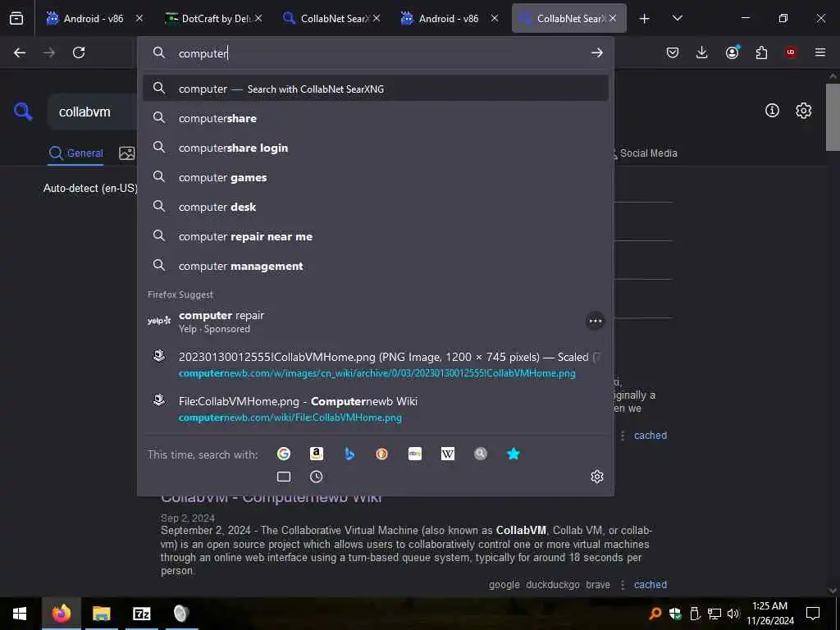Open Auto-detect (en-US) language selector
The width and height of the screenshot is (840, 630).
coord(90,188)
